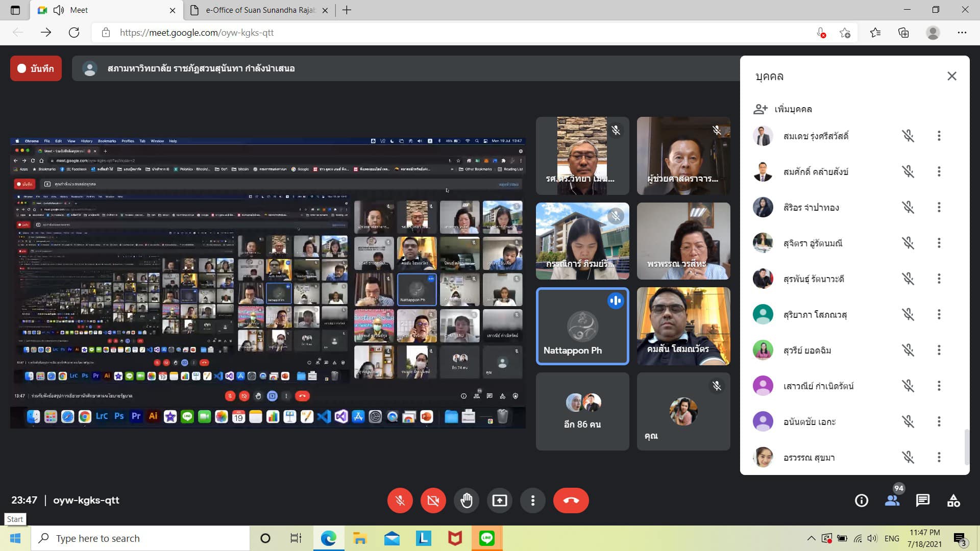
Task: Open the chat messages panel
Action: point(922,500)
